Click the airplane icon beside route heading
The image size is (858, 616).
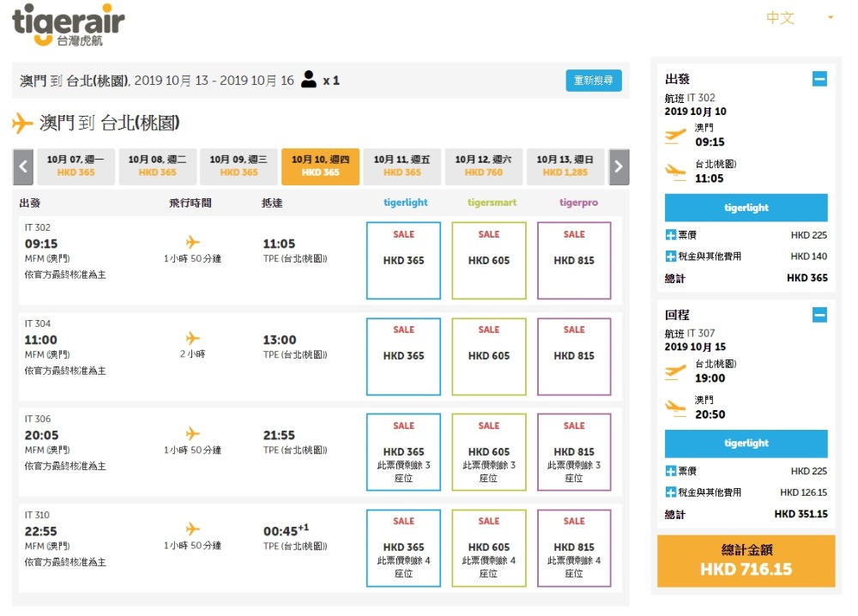(22, 124)
